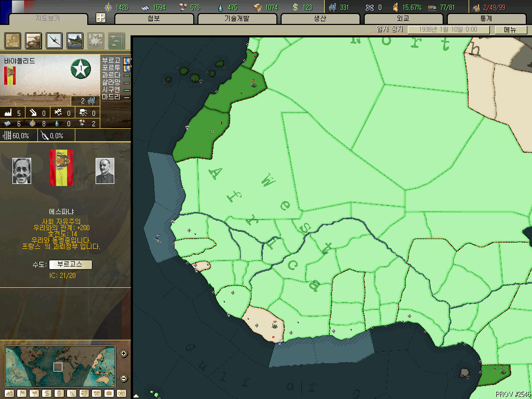Switch to diplomatic map mode briefcase icon
532x399 pixels.
pos(109,393)
